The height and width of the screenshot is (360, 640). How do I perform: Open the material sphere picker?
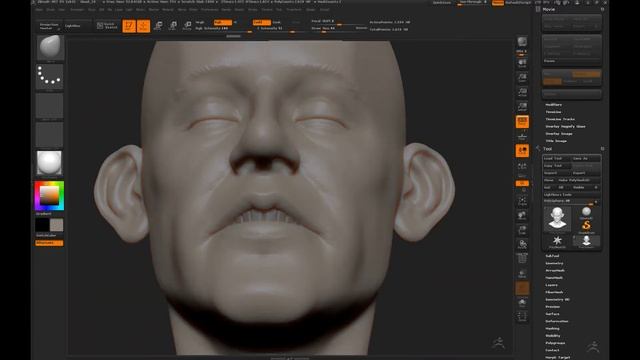click(49, 163)
